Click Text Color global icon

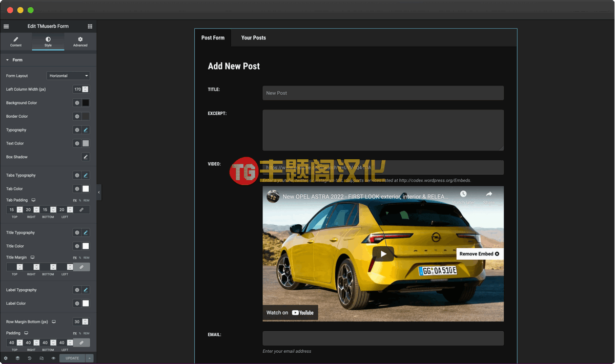point(77,143)
